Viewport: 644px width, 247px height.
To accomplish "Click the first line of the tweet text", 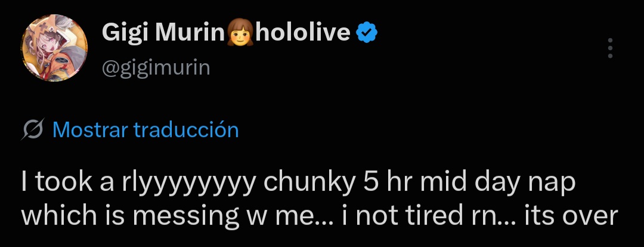I will pos(298,183).
